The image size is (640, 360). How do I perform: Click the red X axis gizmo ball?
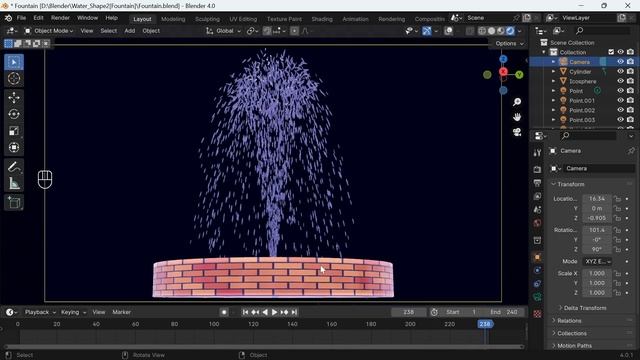503,72
